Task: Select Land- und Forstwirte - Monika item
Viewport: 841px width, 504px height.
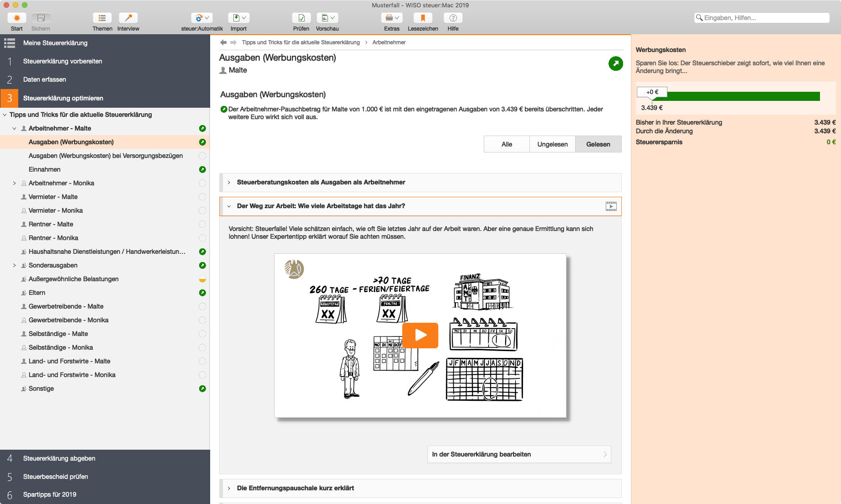Action: click(x=105, y=375)
